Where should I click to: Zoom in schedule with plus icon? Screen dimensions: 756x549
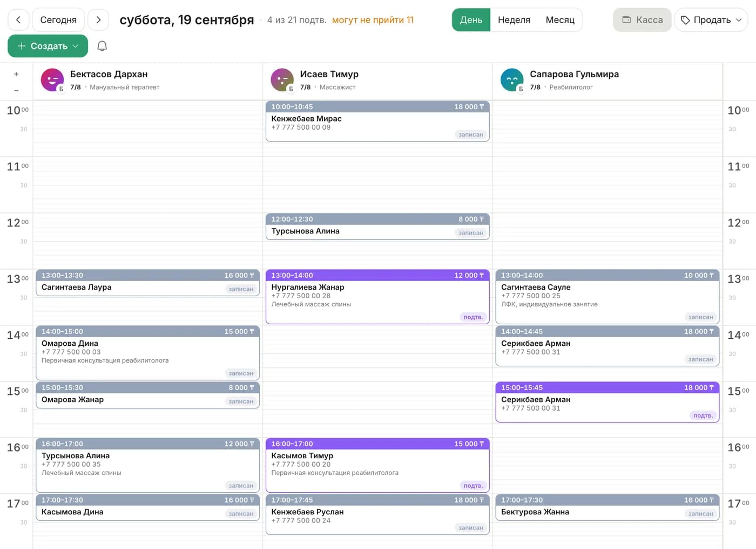click(x=16, y=74)
